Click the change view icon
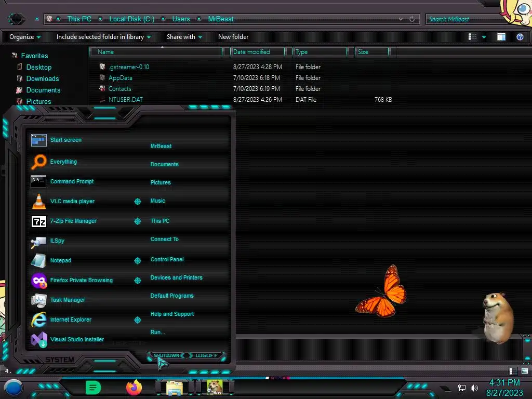This screenshot has height=399, width=532. coord(472,37)
